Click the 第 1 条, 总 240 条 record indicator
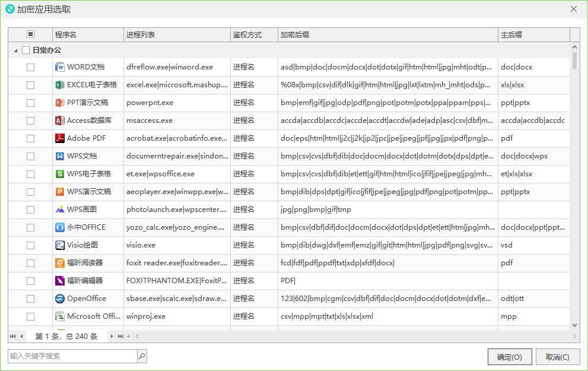Image resolution: width=588 pixels, height=371 pixels. pyautogui.click(x=66, y=337)
